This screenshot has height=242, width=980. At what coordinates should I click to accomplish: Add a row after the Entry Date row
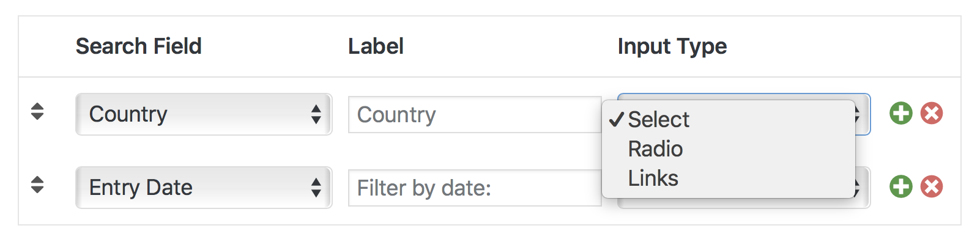pos(900,187)
